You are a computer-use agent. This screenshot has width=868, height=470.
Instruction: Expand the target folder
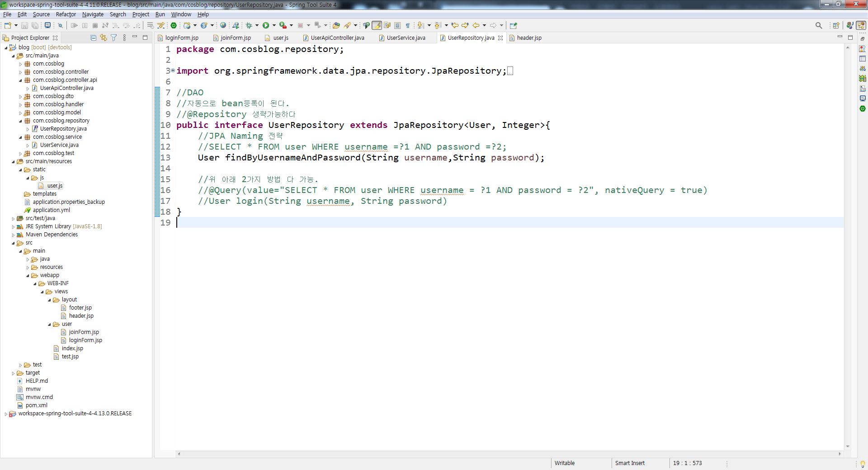(x=13, y=373)
